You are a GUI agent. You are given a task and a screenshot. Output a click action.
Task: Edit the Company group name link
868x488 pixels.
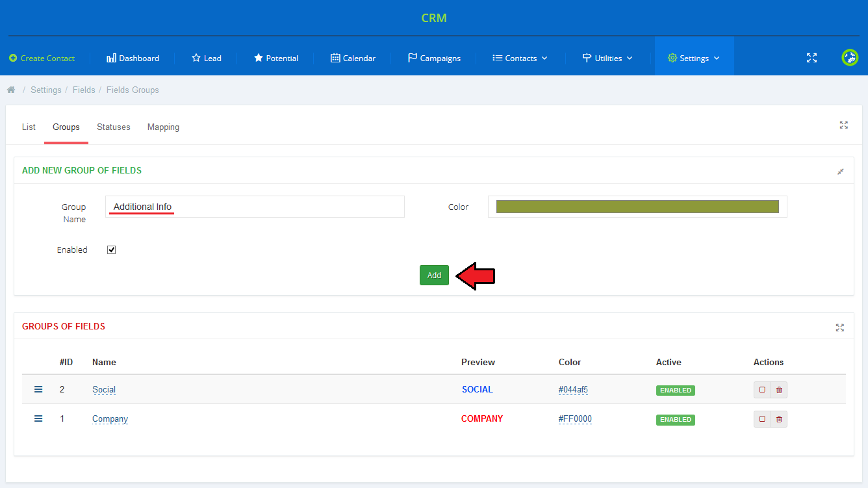(110, 419)
